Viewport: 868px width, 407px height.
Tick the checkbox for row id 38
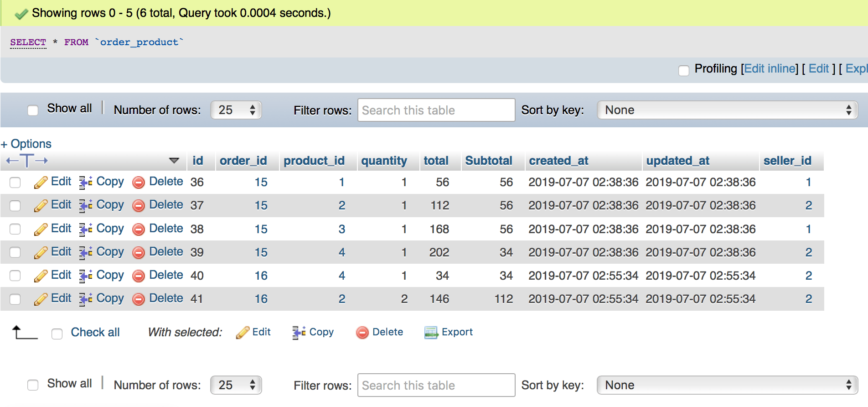(x=15, y=229)
